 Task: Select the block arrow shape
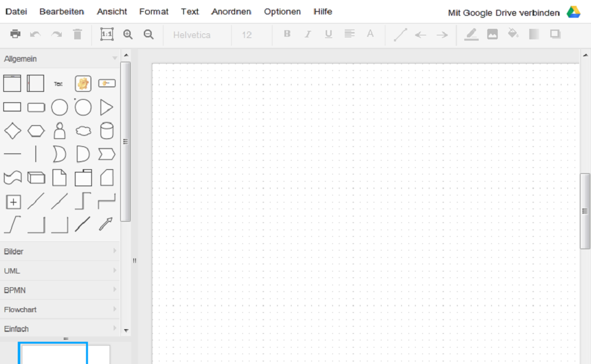[106, 224]
